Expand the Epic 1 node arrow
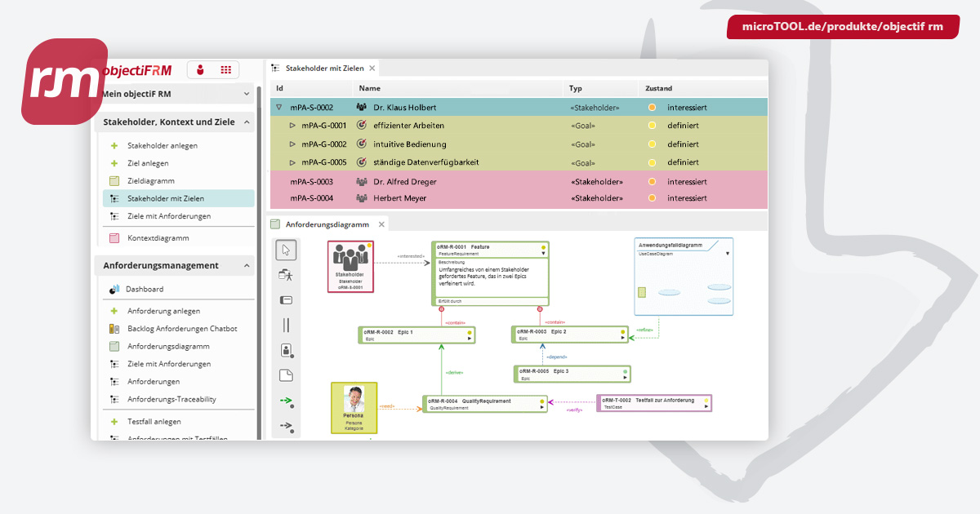Image resolution: width=980 pixels, height=514 pixels. pyautogui.click(x=470, y=338)
